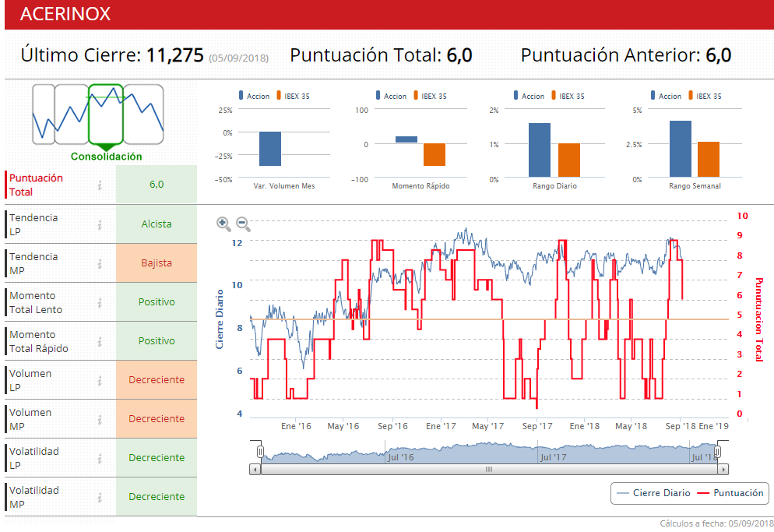The height and width of the screenshot is (532, 774).
Task: Click the Bajista value for Tendencia MP
Action: pos(157,263)
